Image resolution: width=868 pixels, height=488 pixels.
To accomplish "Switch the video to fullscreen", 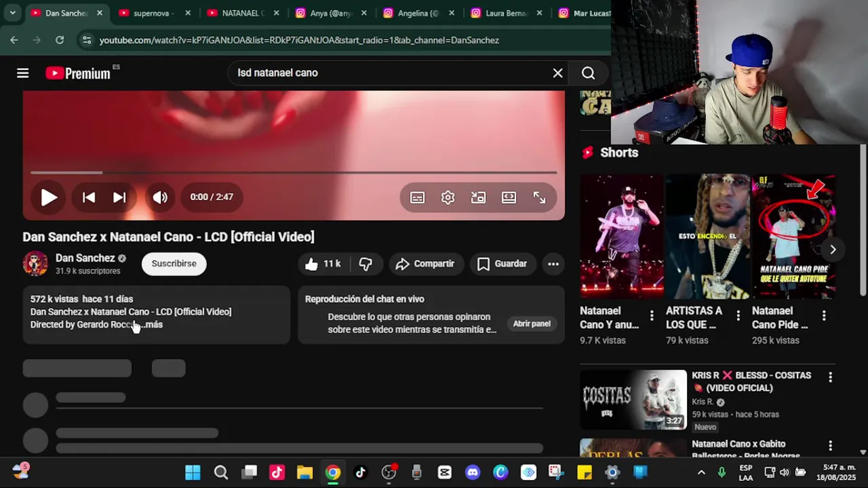I will (x=539, y=197).
